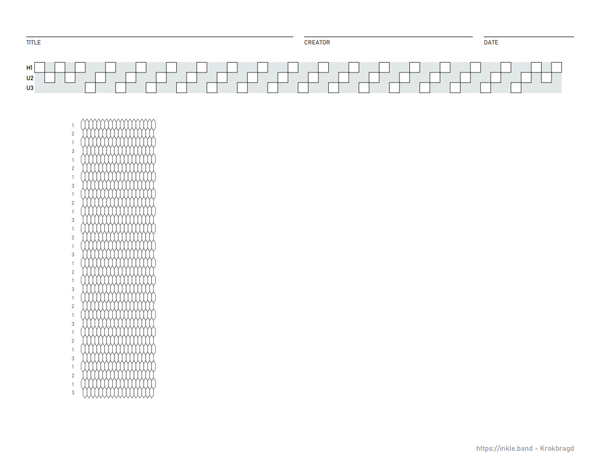Mark the rightmost threading box in U3 row
600x461 pixels.
pos(516,88)
